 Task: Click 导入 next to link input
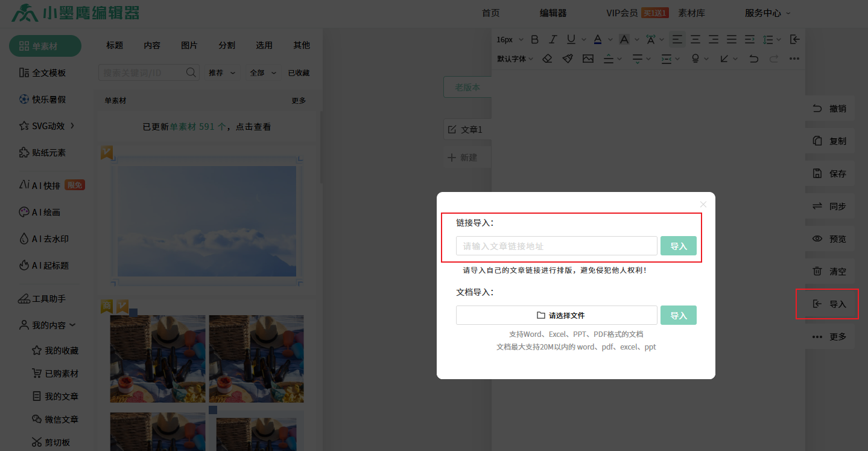coord(679,246)
